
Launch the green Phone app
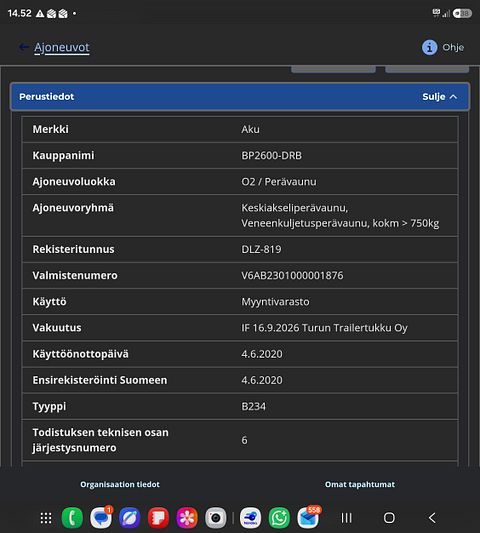tap(72, 518)
